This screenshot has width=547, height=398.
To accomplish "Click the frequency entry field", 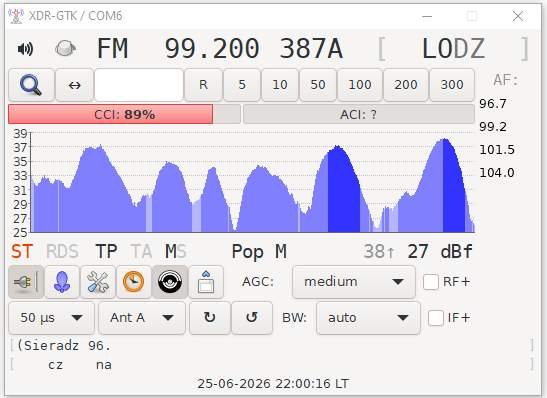I will pos(139,85).
